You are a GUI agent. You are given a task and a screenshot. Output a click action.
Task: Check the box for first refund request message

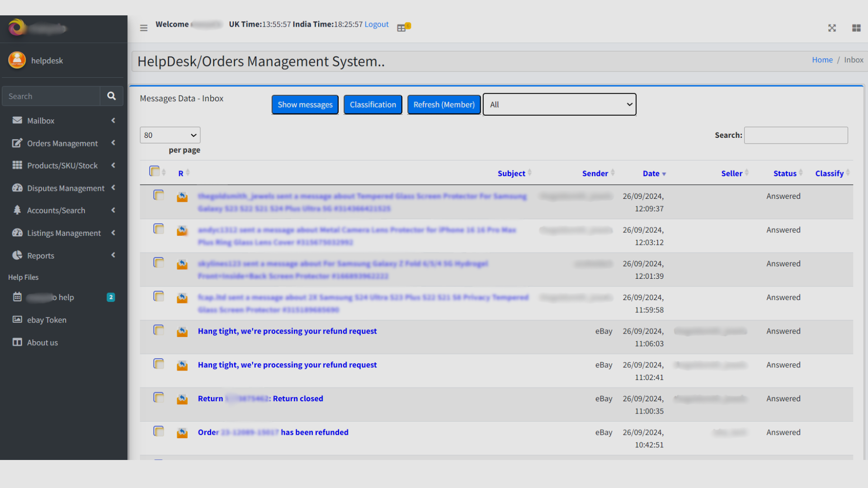tap(159, 330)
